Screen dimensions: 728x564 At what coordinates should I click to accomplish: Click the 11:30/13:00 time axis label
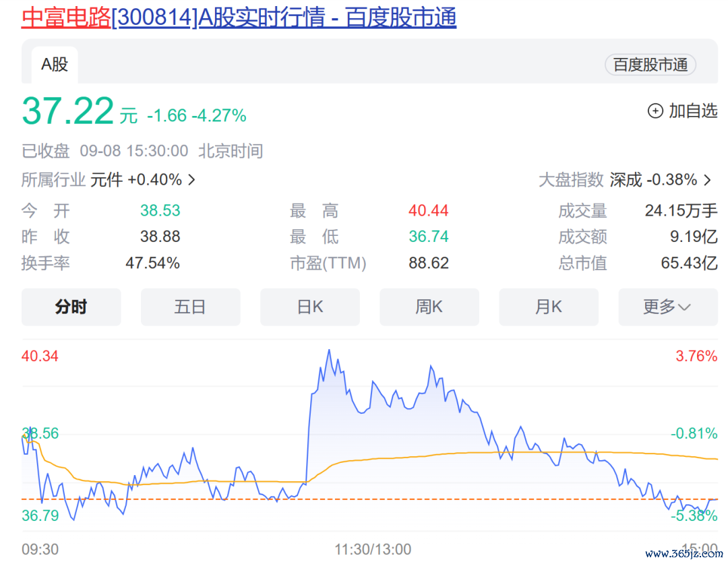(373, 549)
